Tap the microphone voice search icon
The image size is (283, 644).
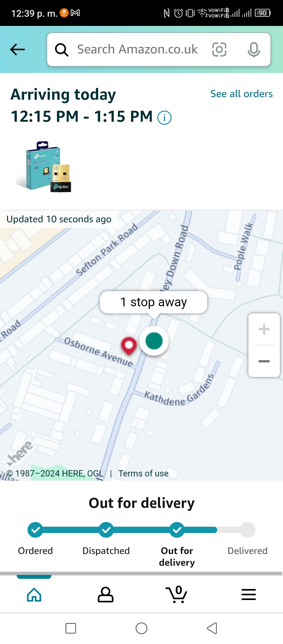pyautogui.click(x=254, y=49)
